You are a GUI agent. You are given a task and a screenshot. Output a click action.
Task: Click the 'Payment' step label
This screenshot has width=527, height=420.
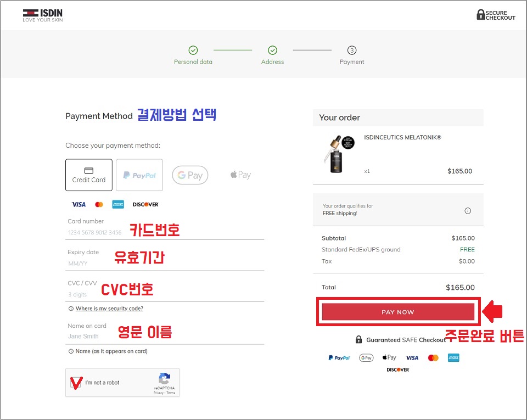(351, 62)
